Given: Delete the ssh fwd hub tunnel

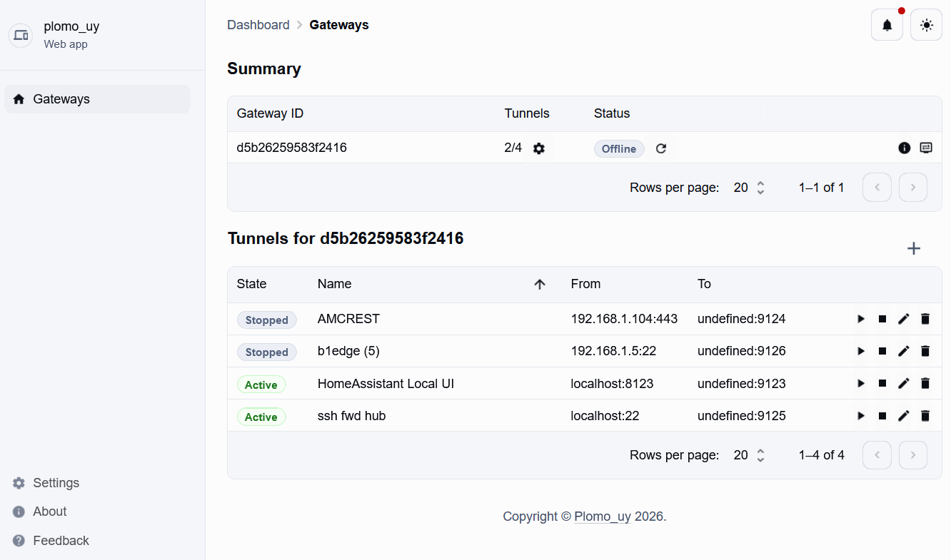Looking at the screenshot, I should click(925, 416).
